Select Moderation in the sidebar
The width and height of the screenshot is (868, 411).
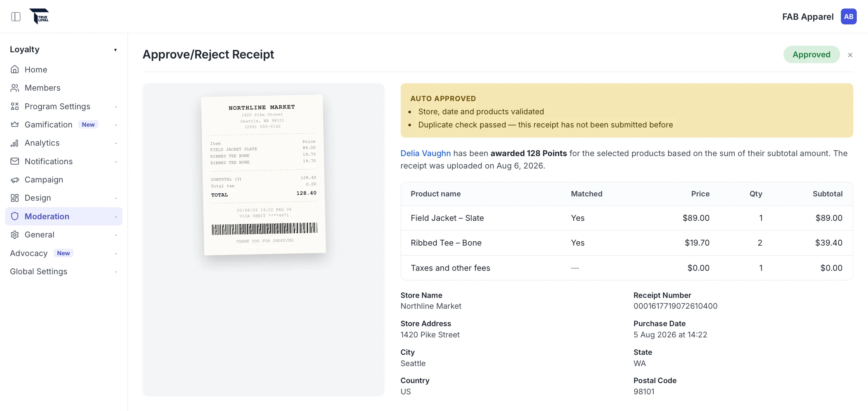tap(64, 216)
